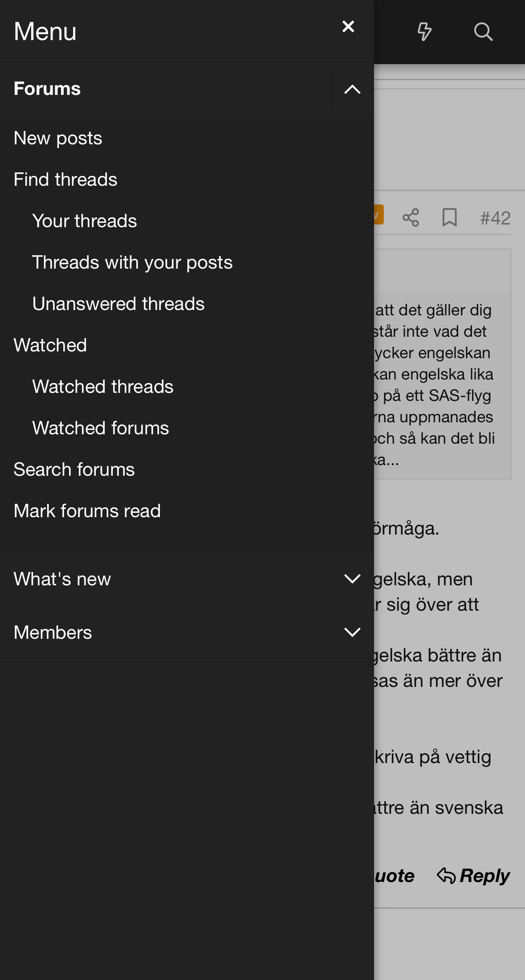This screenshot has width=525, height=980.
Task: Open the Forums heading link
Action: (47, 89)
